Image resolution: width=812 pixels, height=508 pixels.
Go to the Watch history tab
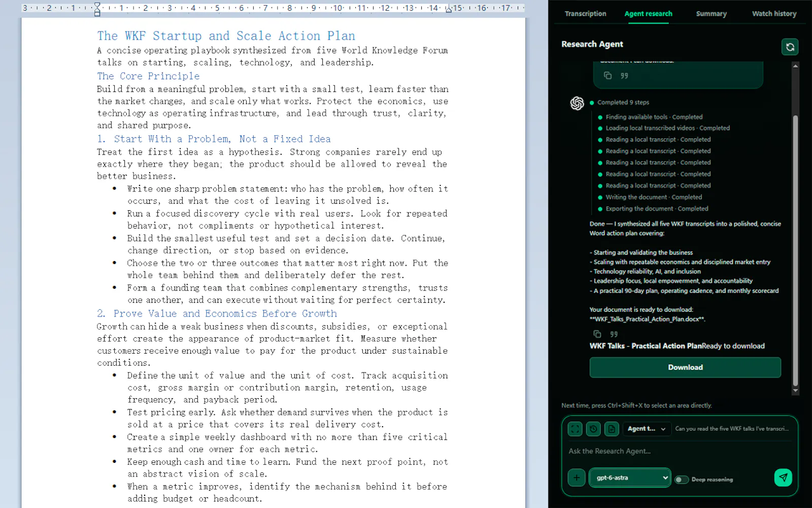click(774, 14)
